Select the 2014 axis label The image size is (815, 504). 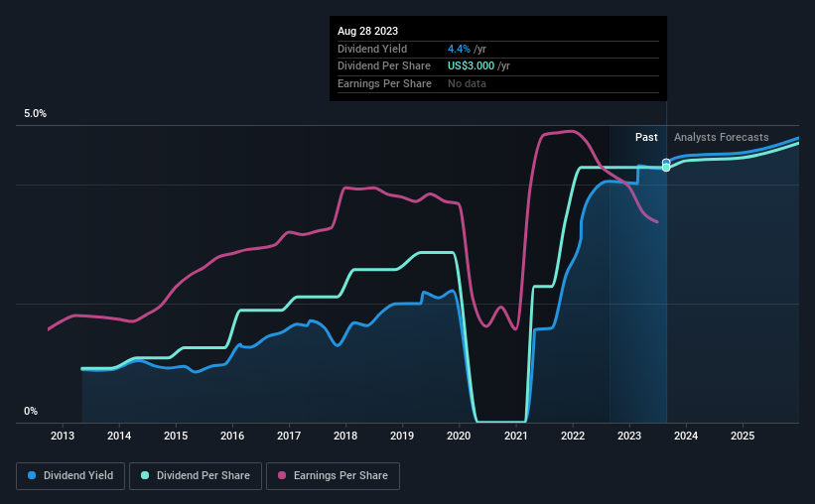click(x=119, y=436)
